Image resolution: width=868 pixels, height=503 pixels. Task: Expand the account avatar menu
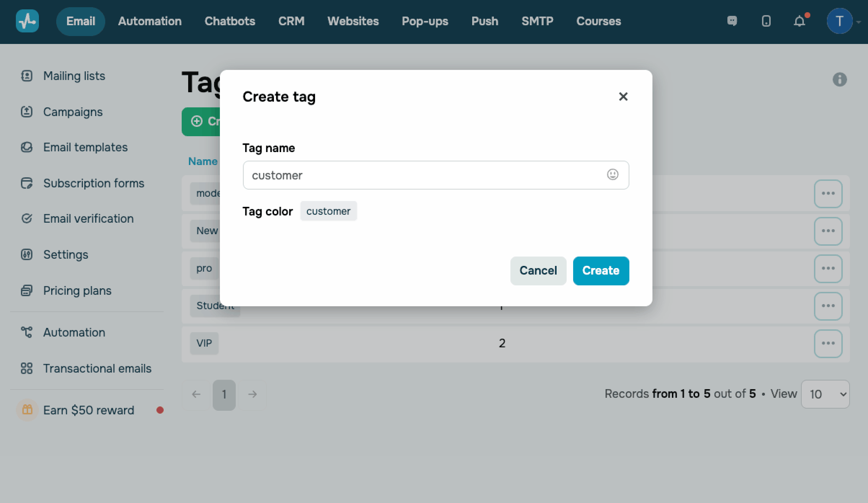click(840, 21)
